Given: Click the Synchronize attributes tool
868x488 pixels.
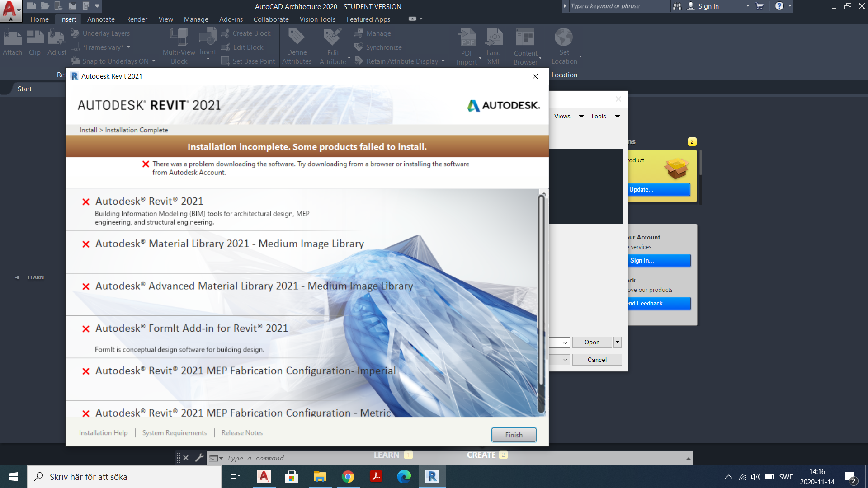Looking at the screenshot, I should point(378,47).
